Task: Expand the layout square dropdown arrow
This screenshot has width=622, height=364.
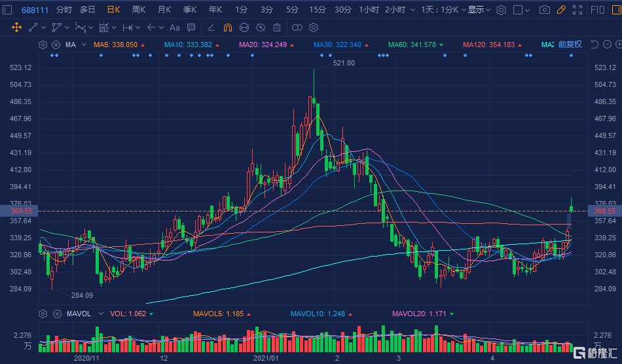Action: point(527,10)
